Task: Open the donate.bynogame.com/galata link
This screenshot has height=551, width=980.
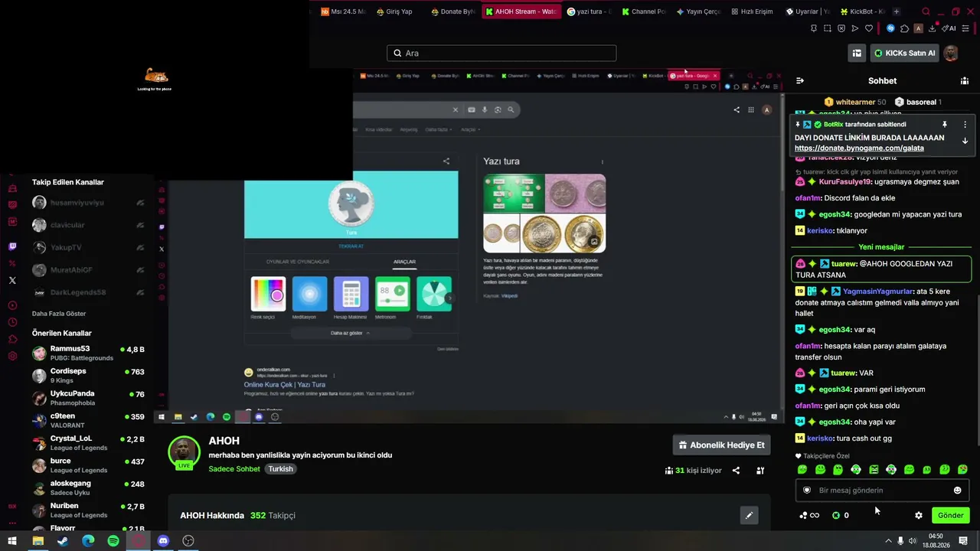Action: pos(859,148)
